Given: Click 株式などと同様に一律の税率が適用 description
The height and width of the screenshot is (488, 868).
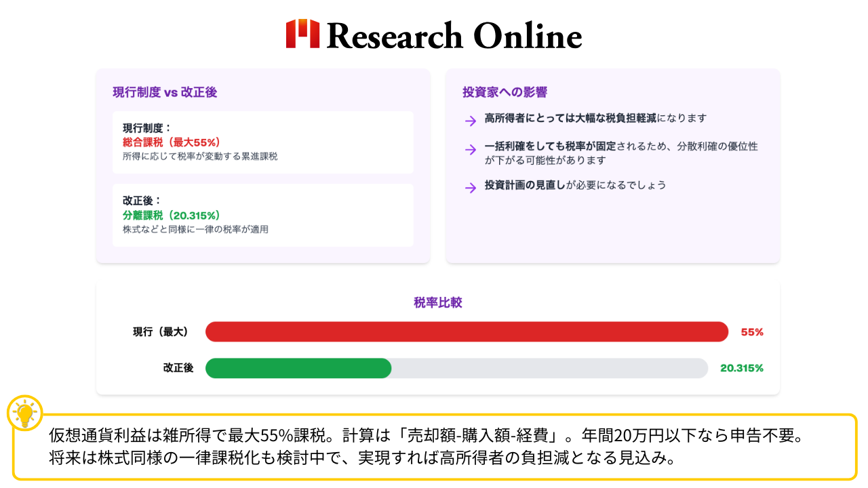Looking at the screenshot, I should point(195,229).
